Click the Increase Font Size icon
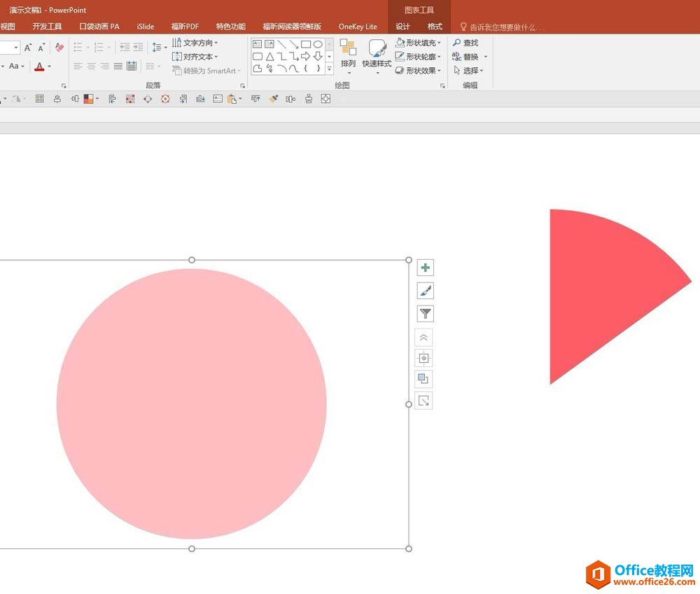Image resolution: width=700 pixels, height=594 pixels. pyautogui.click(x=28, y=48)
